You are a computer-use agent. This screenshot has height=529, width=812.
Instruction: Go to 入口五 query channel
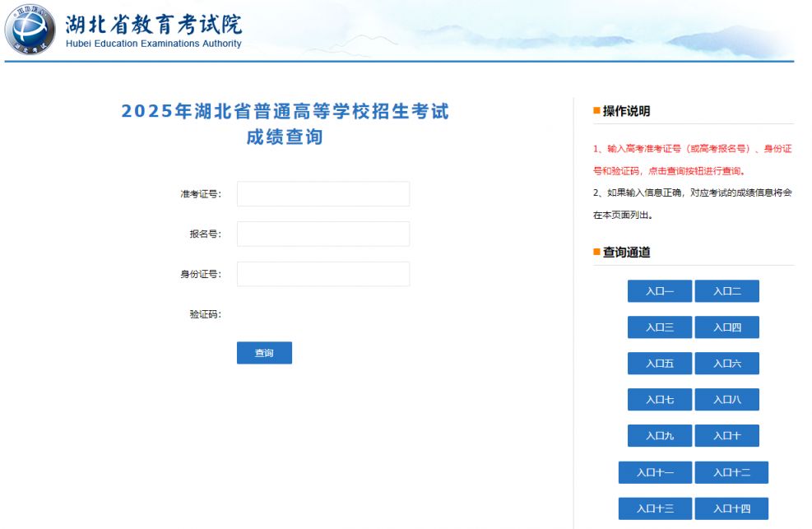click(x=659, y=364)
